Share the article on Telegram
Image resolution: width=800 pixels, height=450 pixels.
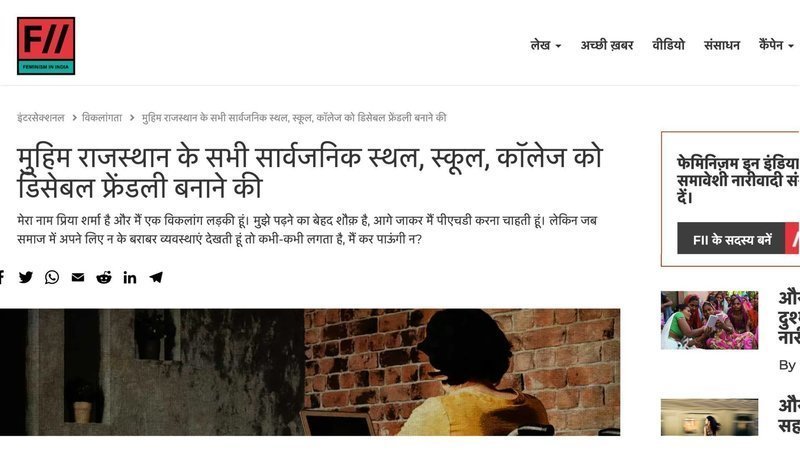coord(156,278)
